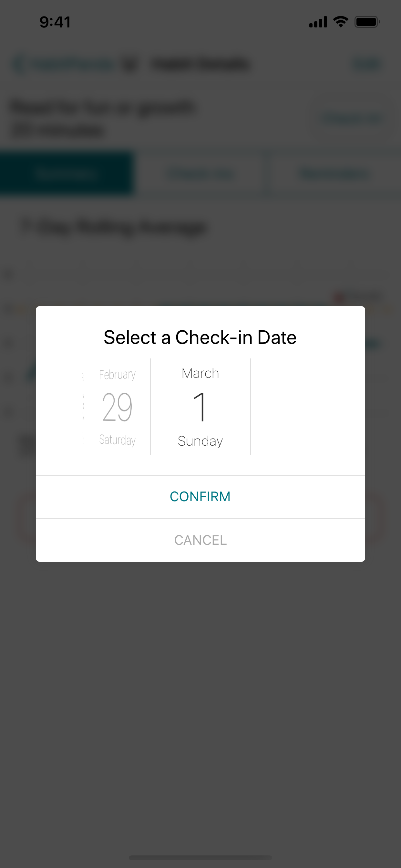Tap the March month label
This screenshot has height=868, width=401.
click(200, 373)
